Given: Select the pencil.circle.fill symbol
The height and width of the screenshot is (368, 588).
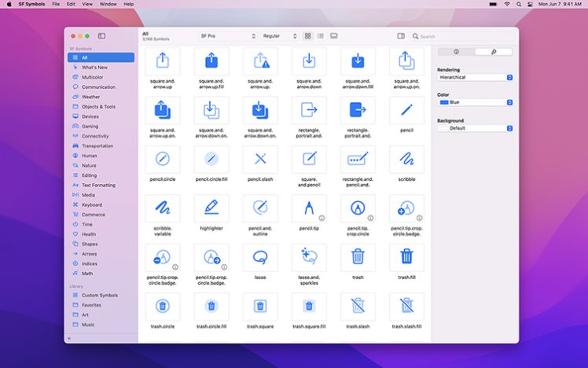Looking at the screenshot, I should coord(211,160).
